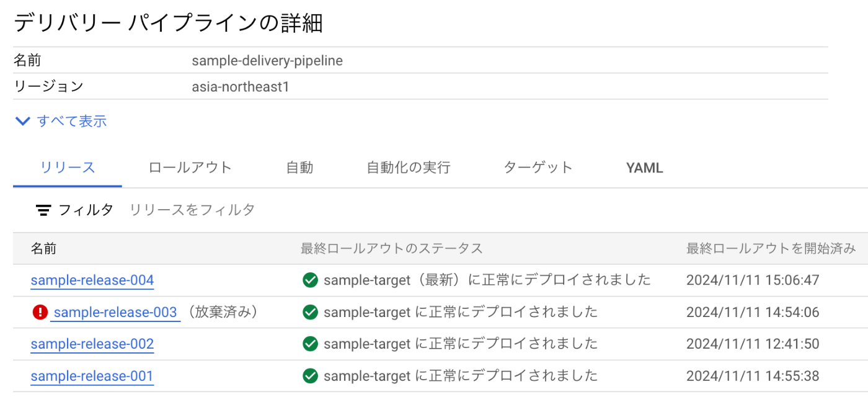Open the 自動 tab
Screen dimensions: 868x402
pyautogui.click(x=299, y=167)
